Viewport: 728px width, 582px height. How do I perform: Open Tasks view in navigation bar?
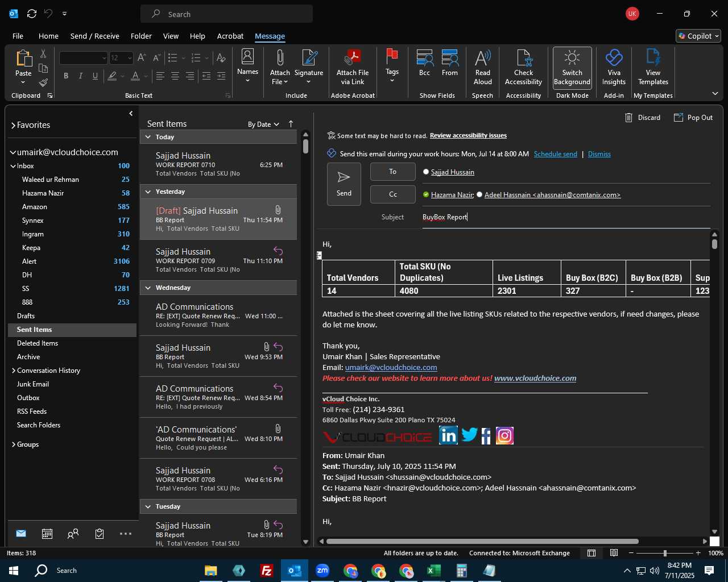click(100, 534)
